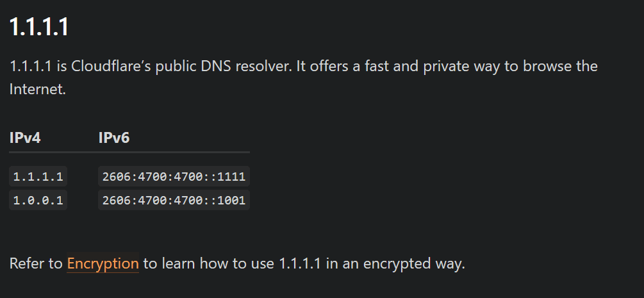Click the 1.1.1.1 IPv4 address code cell

[x=38, y=176]
